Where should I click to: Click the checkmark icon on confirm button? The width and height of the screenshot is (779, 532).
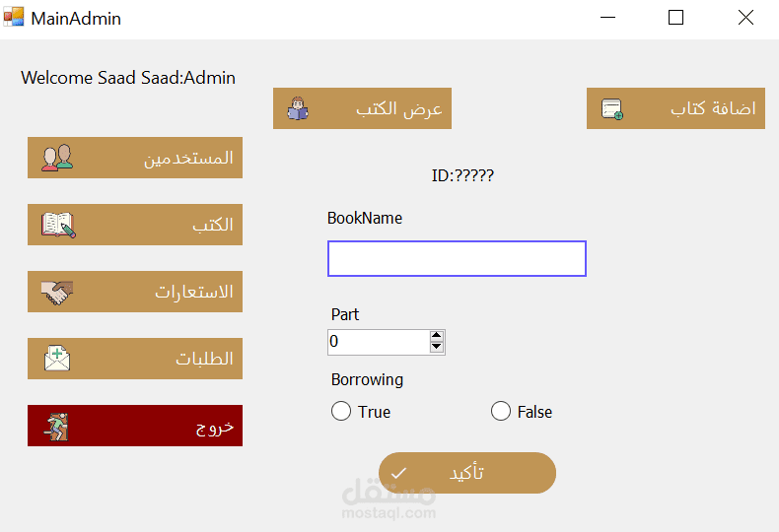coord(398,474)
